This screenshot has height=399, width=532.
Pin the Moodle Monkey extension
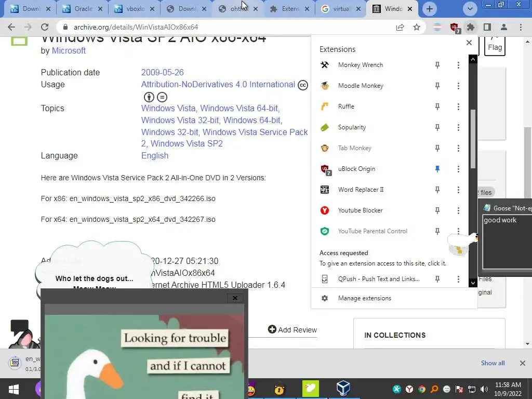437,86
